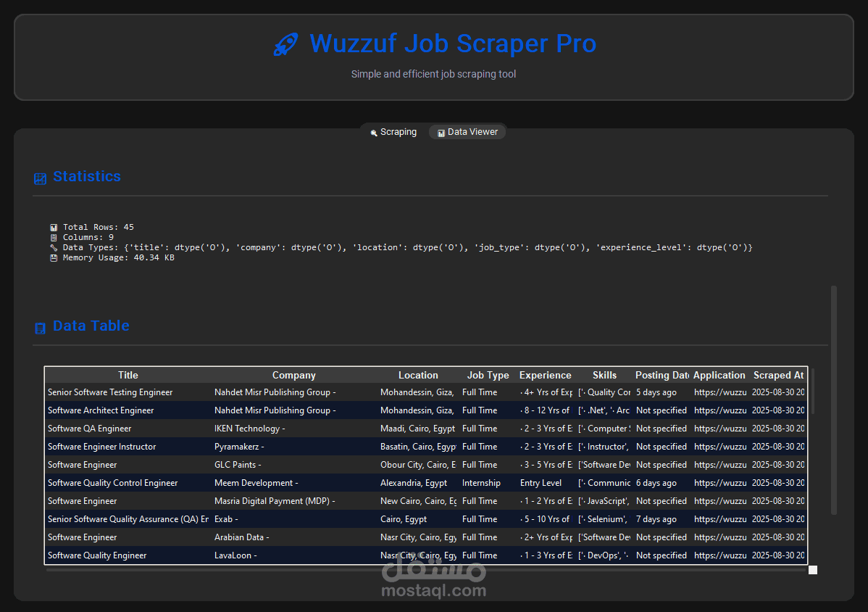The image size is (868, 612).
Task: Click the Statistics chart icon
Action: 40,178
